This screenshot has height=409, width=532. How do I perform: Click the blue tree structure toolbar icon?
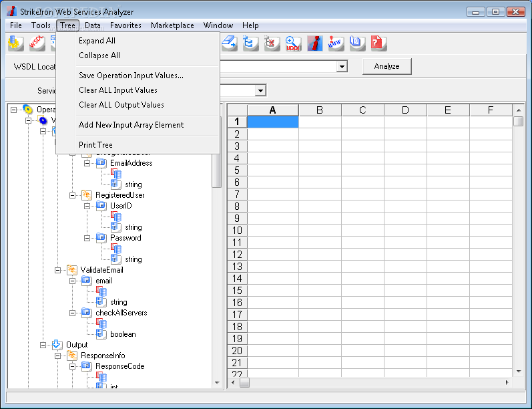(x=251, y=43)
